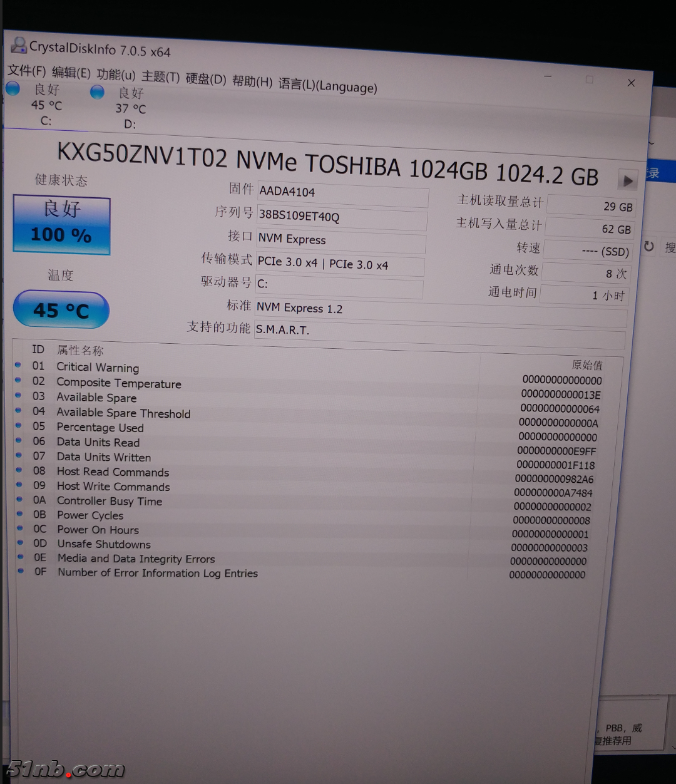Open the 硬盘(D) menu
Image resolution: width=676 pixels, height=784 pixels.
[206, 79]
